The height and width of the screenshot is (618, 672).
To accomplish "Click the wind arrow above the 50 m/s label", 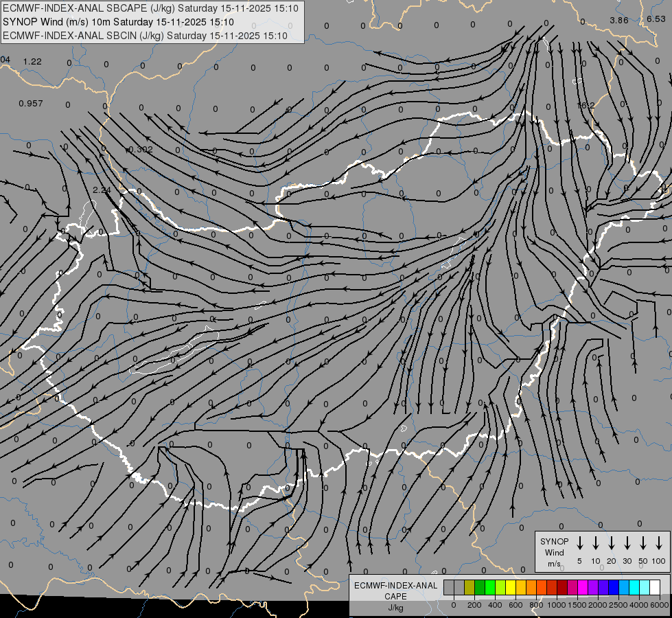I will point(643,543).
